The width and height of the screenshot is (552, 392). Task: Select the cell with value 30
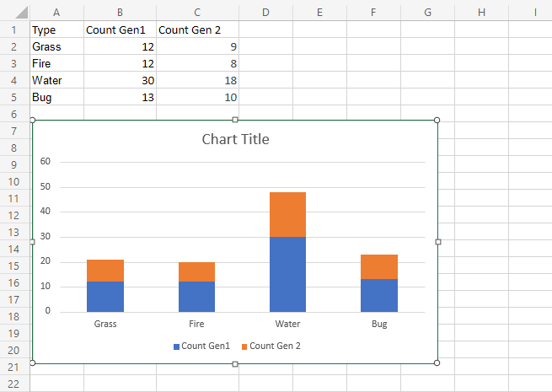click(x=120, y=80)
